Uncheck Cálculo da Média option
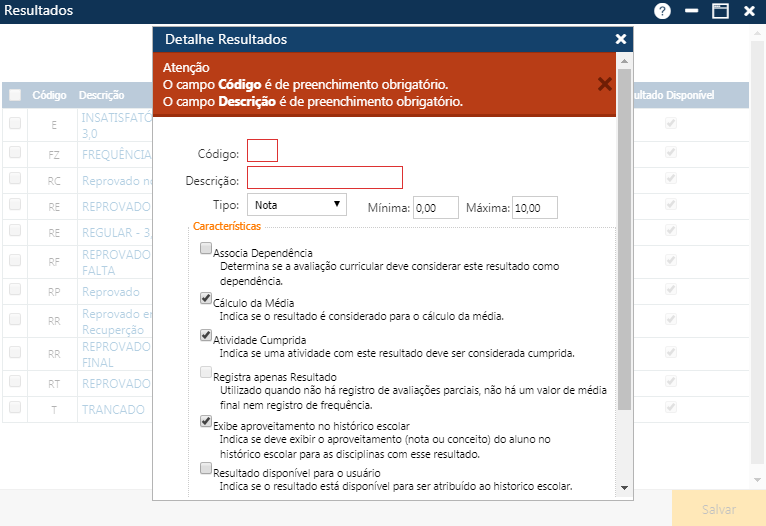The height and width of the screenshot is (526, 766). [x=206, y=298]
